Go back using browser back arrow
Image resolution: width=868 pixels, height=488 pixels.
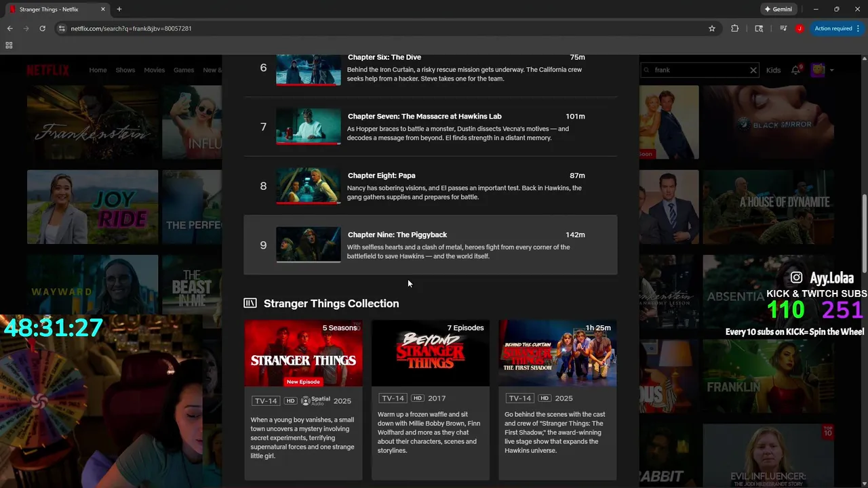9,28
